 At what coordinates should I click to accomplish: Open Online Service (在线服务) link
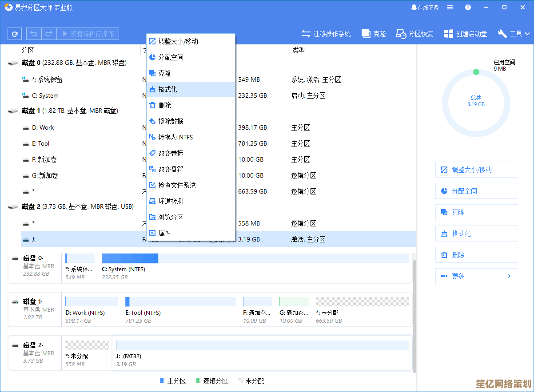point(425,8)
